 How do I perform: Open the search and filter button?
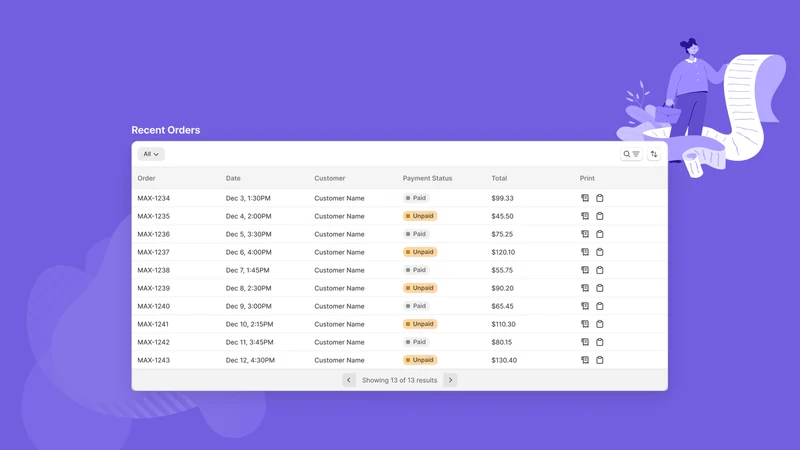631,154
